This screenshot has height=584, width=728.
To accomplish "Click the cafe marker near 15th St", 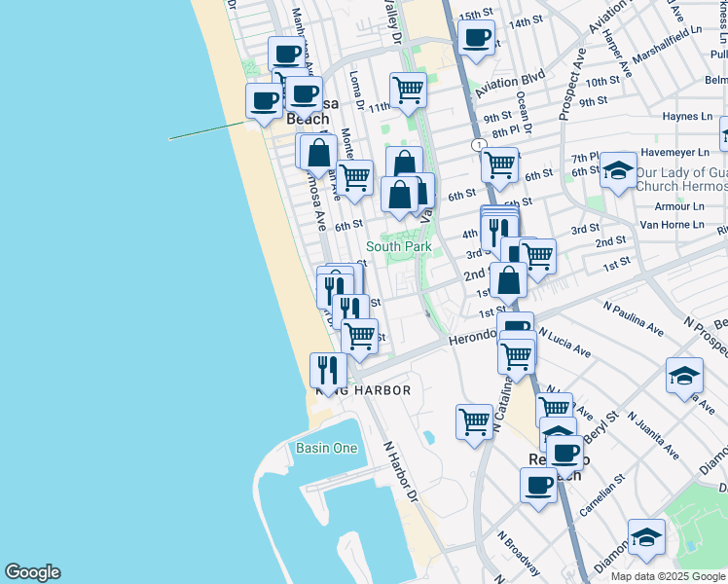I will point(476,40).
